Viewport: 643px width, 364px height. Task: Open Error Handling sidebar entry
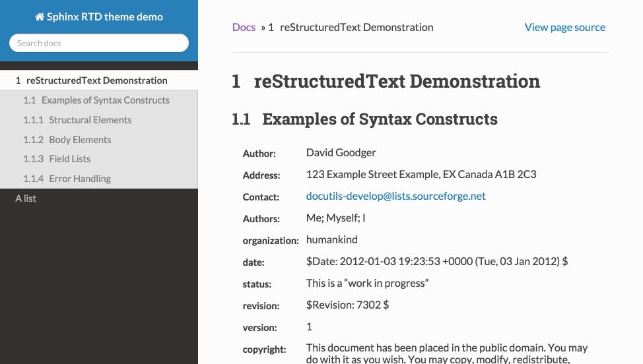[x=79, y=179]
